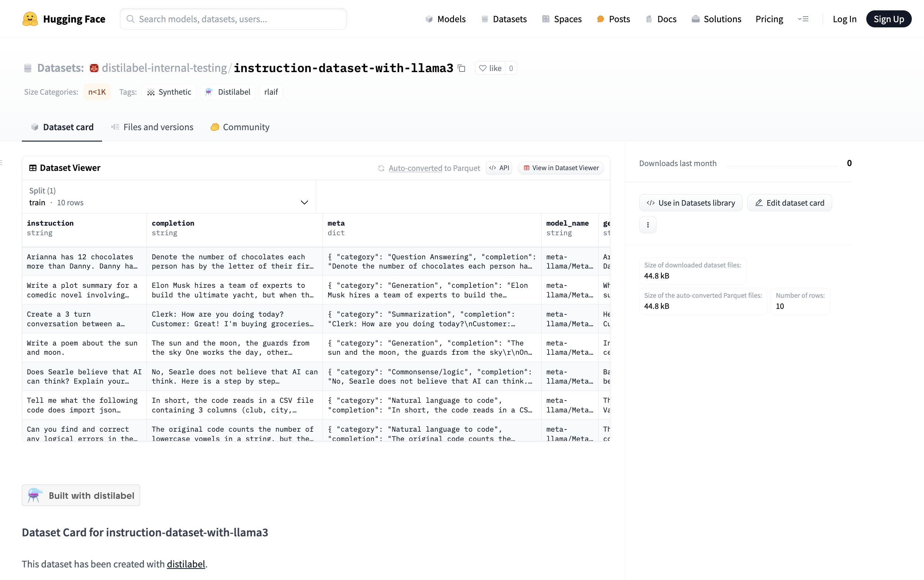The height and width of the screenshot is (580, 924).
Task: Click the Sign Up button
Action: 888,19
